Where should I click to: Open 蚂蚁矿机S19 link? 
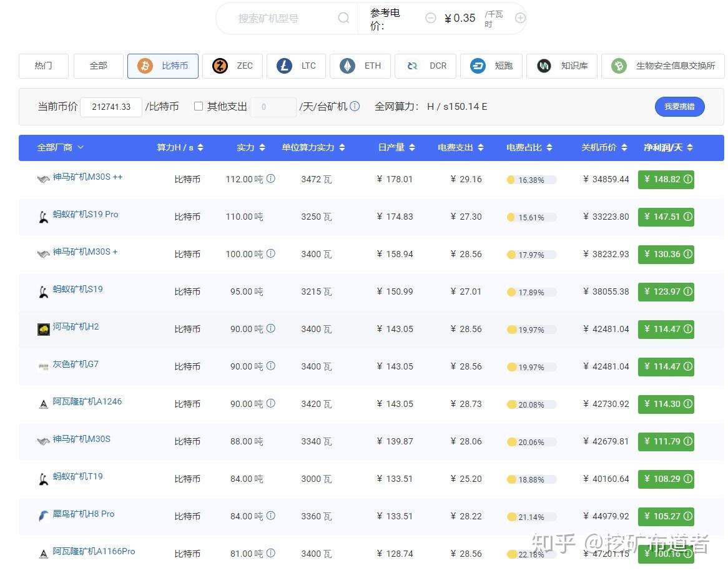[77, 289]
